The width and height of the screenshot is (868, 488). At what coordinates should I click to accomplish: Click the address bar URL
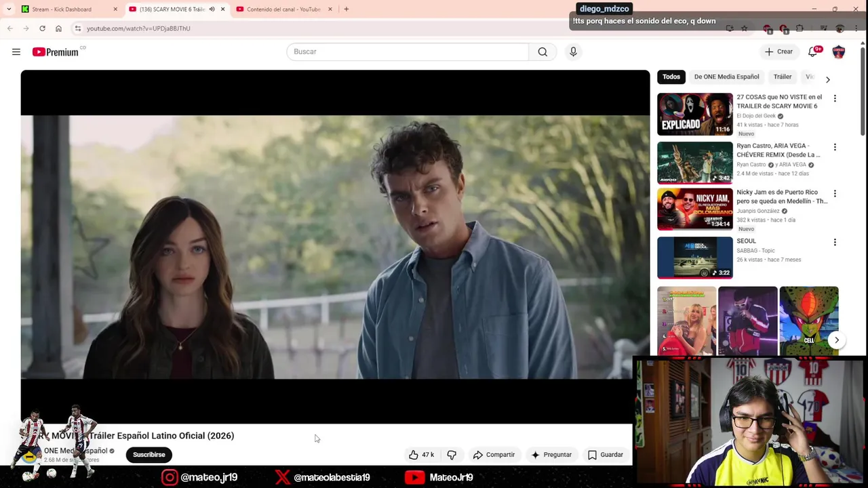138,28
